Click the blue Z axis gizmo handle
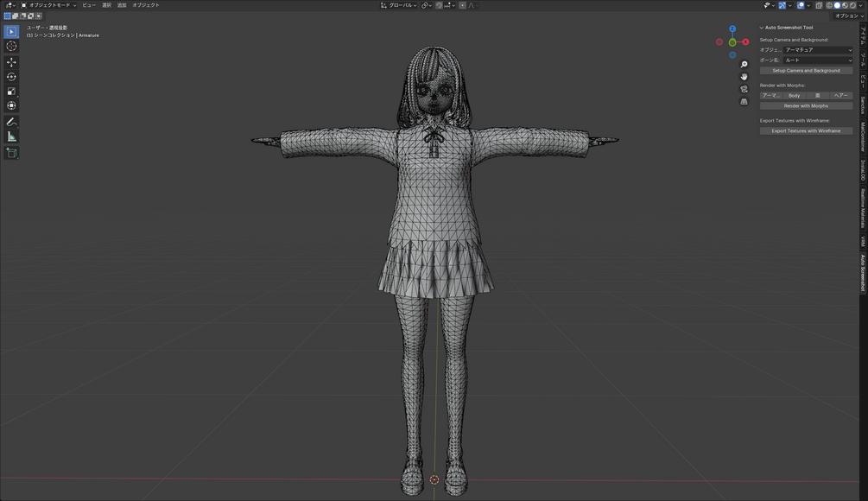Screen dimensions: 868x501 coord(732,29)
